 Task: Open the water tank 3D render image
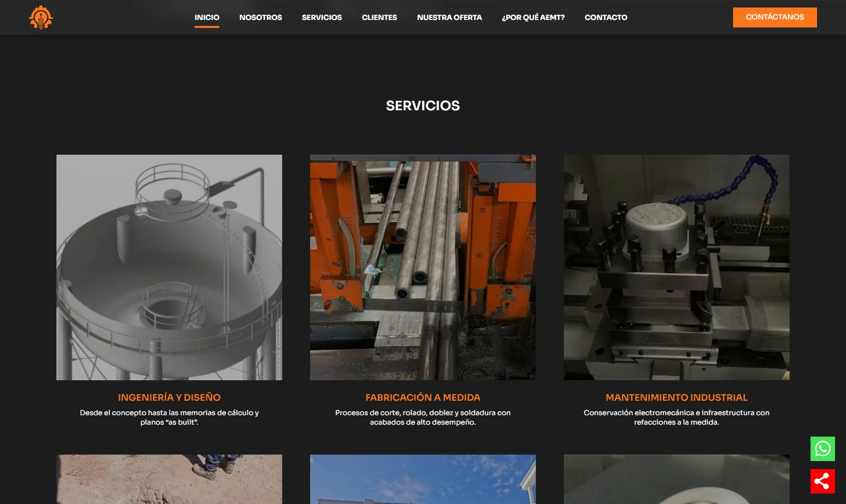tap(169, 267)
